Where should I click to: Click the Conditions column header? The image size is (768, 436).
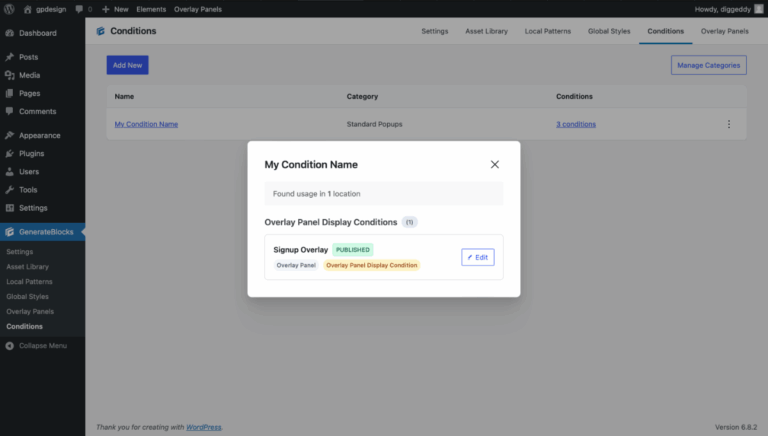574,97
